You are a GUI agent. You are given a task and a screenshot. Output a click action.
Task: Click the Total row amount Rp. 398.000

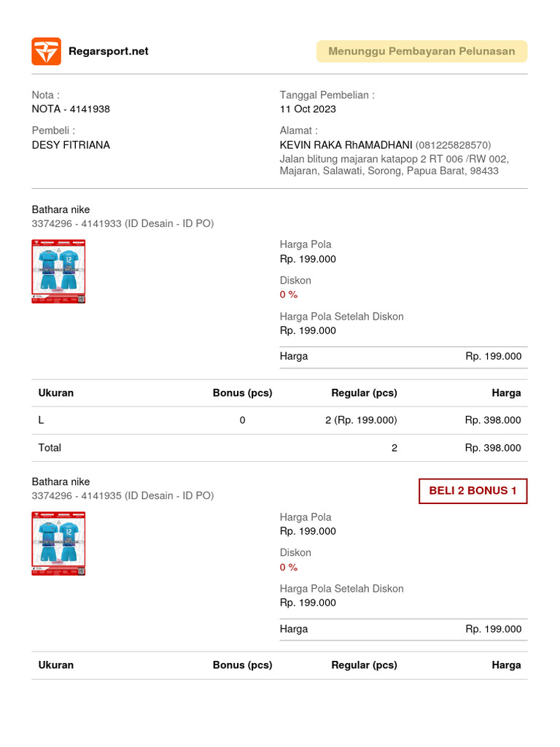493,448
